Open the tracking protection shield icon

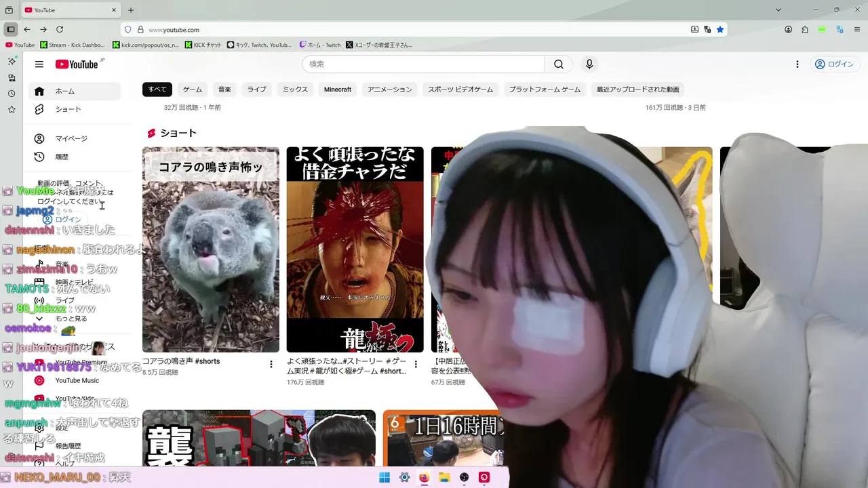pos(128,30)
